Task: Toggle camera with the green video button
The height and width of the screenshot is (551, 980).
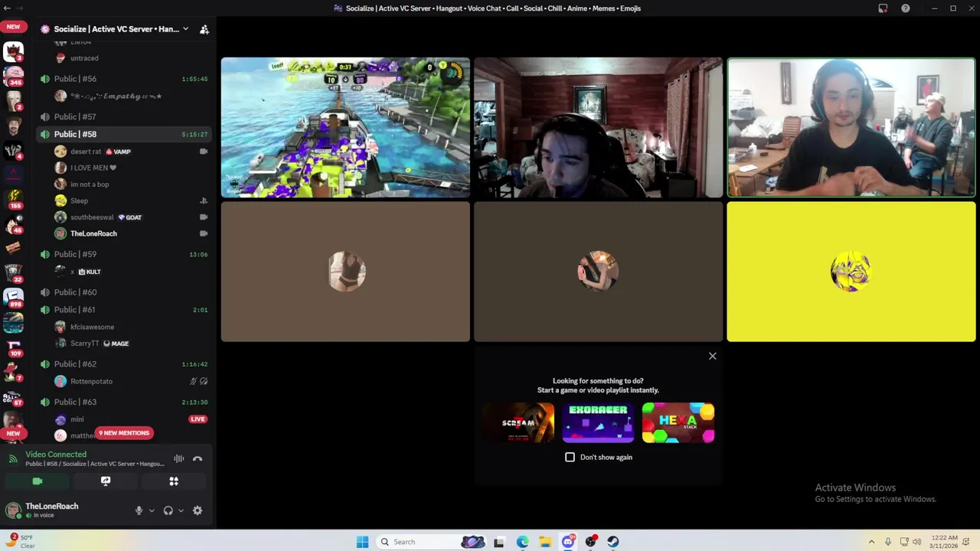Action: (x=38, y=481)
